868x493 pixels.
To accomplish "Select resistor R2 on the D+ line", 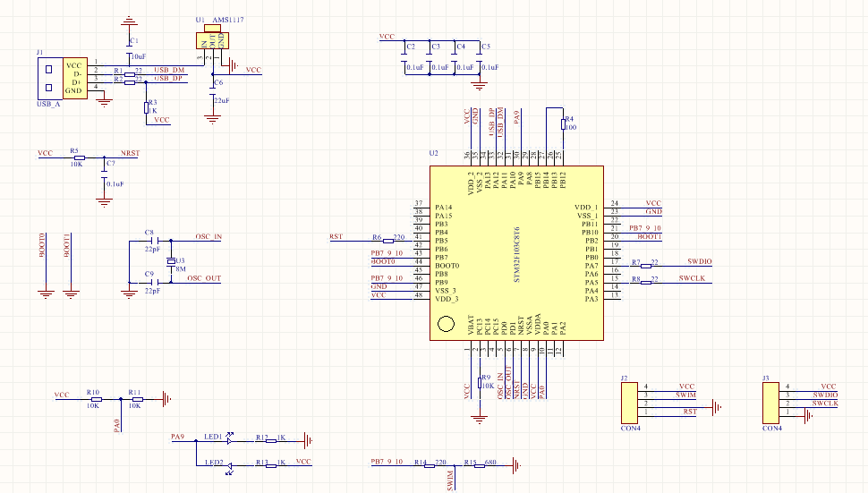I will 130,82.
